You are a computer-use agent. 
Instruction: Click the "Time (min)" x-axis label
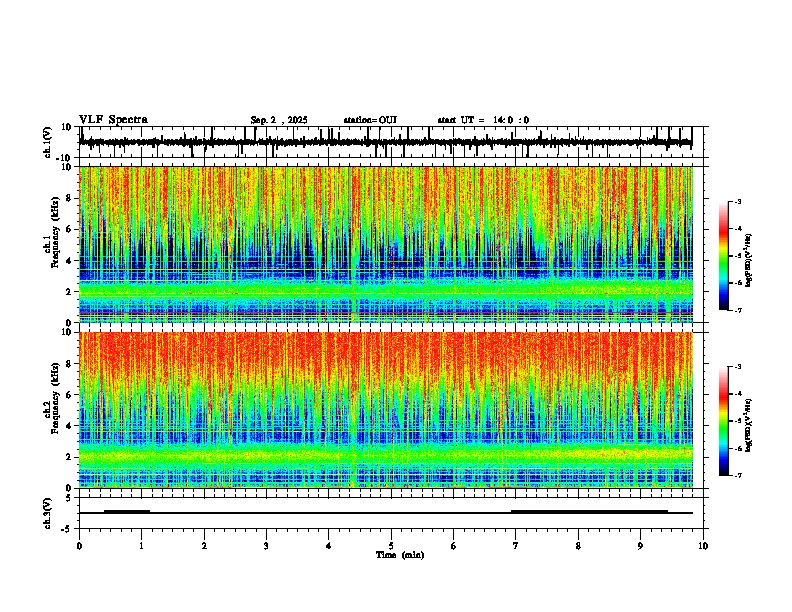[x=400, y=555]
